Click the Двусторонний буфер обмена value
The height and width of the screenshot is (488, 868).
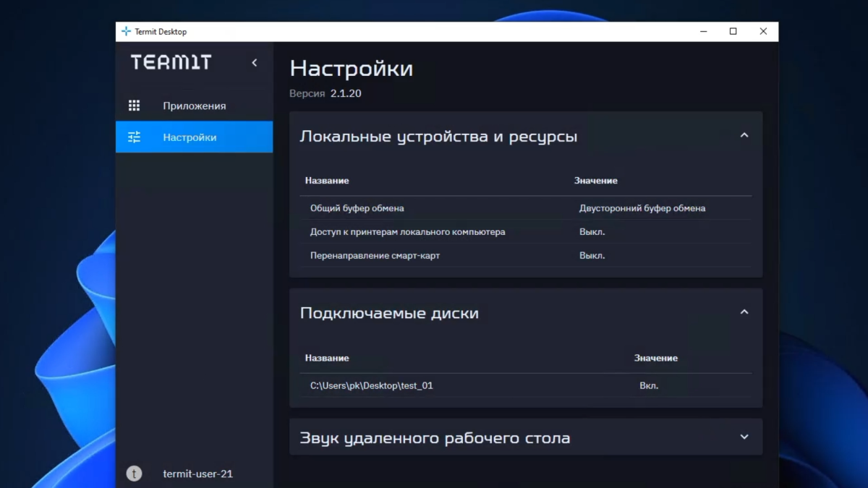642,208
